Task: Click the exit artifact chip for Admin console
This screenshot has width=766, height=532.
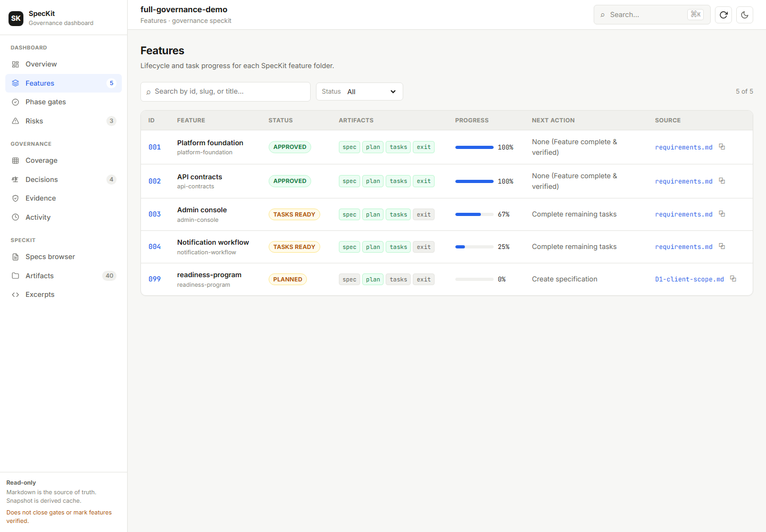Action: pyautogui.click(x=424, y=214)
